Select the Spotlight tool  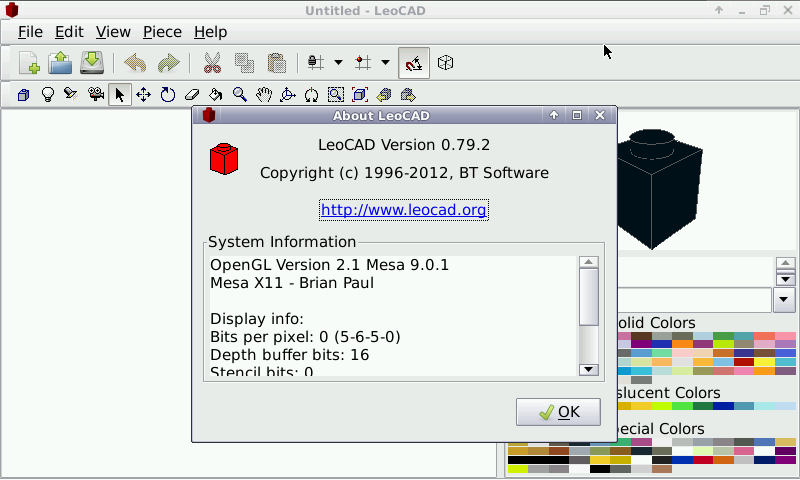(x=71, y=95)
